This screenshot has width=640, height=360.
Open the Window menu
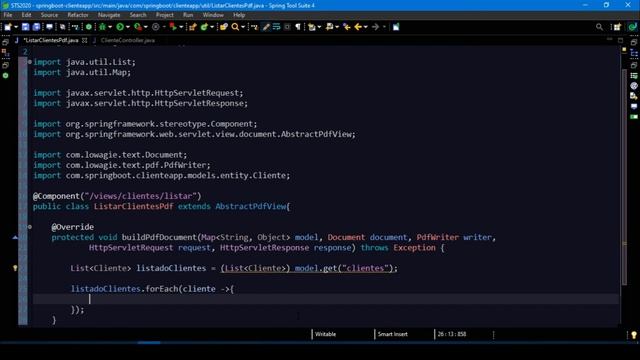[213, 15]
